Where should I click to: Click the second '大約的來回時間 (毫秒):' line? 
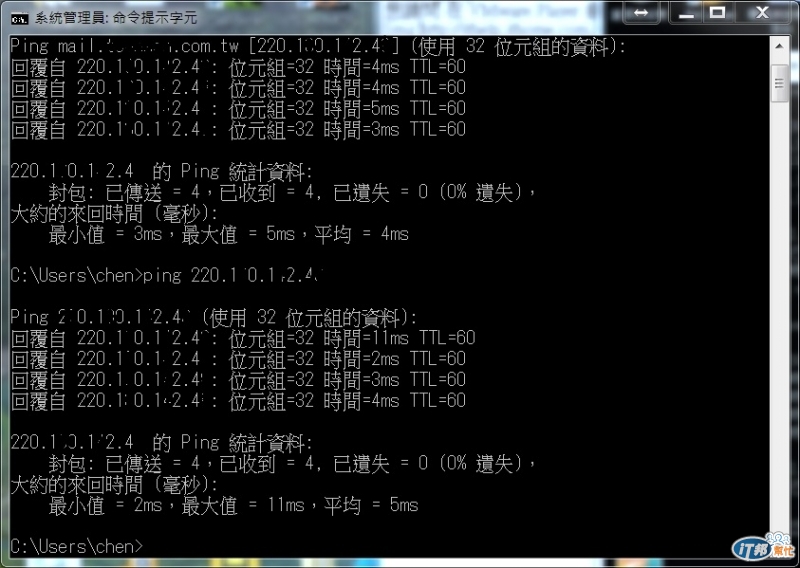(x=114, y=484)
